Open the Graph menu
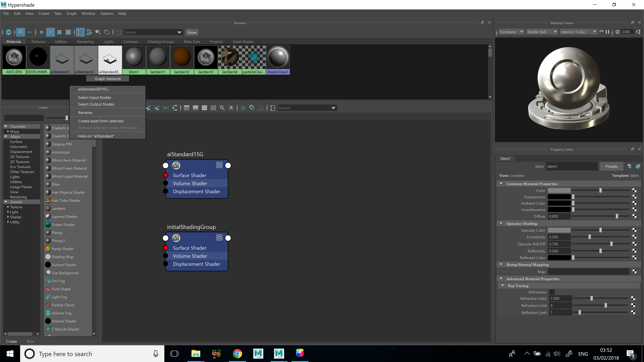This screenshot has height=362, width=644. click(71, 13)
